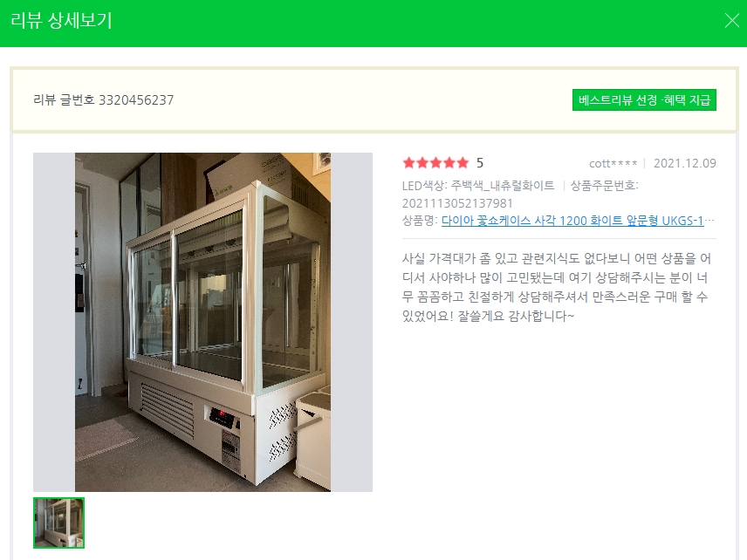Click the middle red rating star
Screen dimensions: 747x560
click(436, 163)
